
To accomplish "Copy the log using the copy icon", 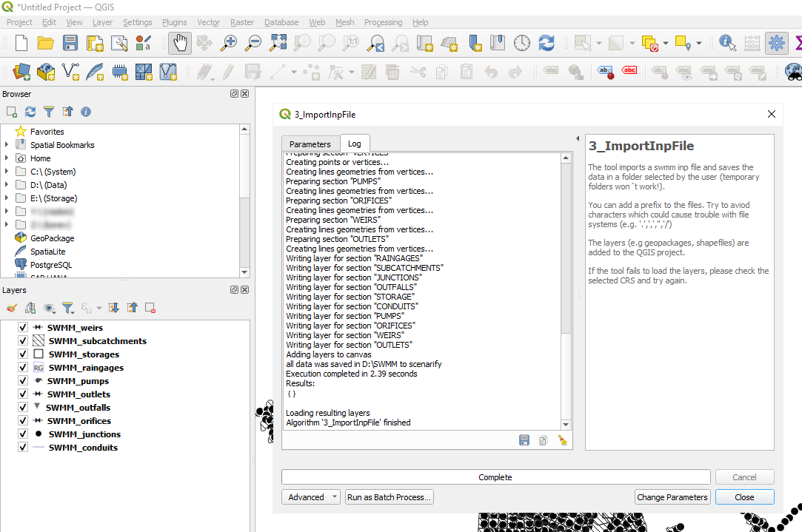I will [x=543, y=440].
